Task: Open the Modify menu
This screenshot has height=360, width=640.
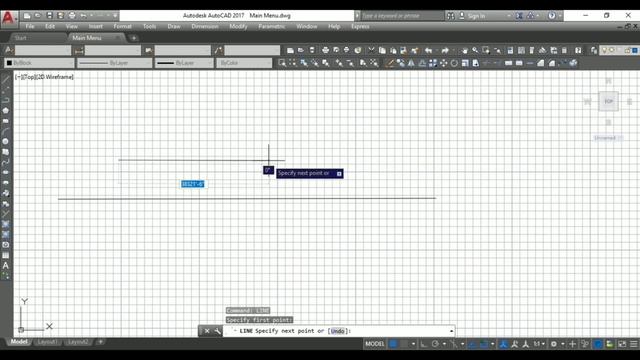Action: (238, 27)
